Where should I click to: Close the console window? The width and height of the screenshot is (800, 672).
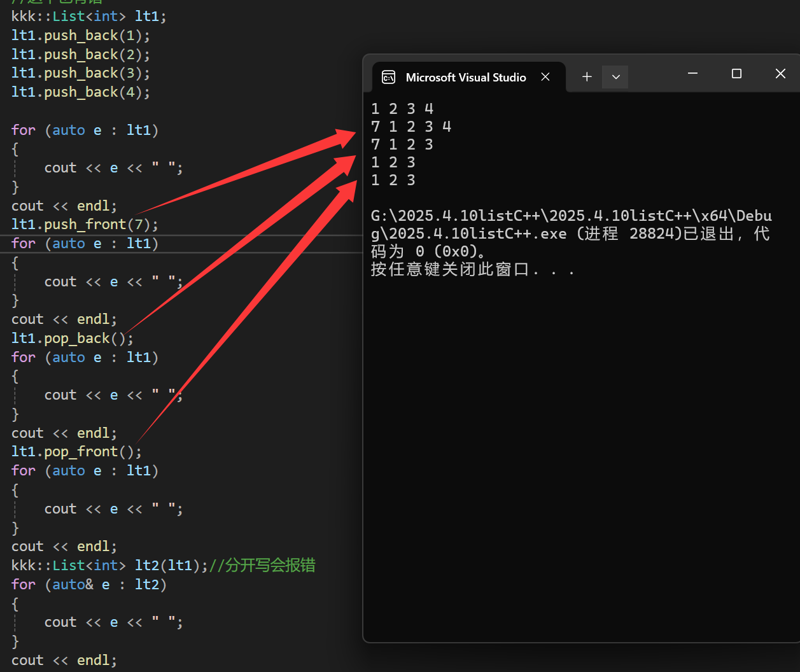click(780, 74)
